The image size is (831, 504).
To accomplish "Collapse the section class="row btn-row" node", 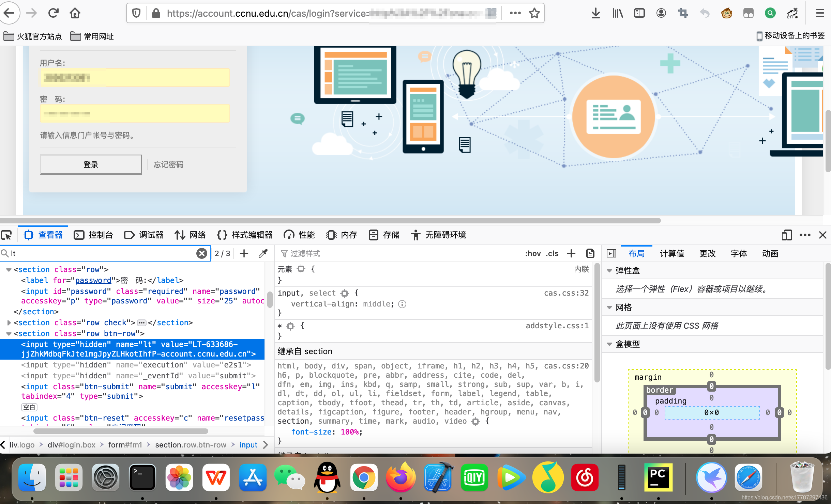I will point(9,333).
